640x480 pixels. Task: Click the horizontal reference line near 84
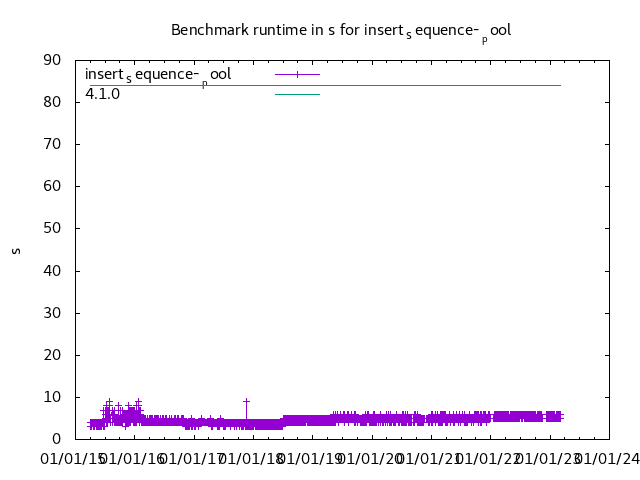[x=400, y=85]
